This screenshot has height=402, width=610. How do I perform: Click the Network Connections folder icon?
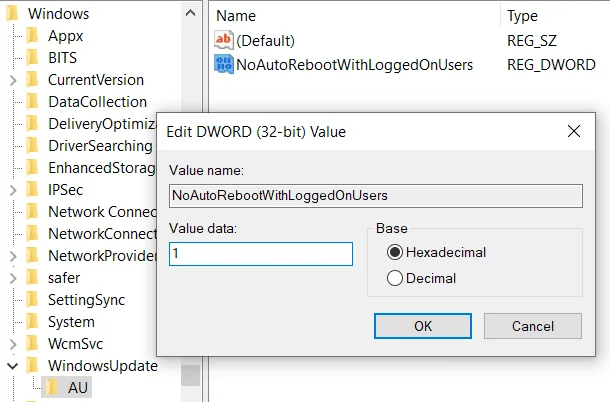[32, 212]
